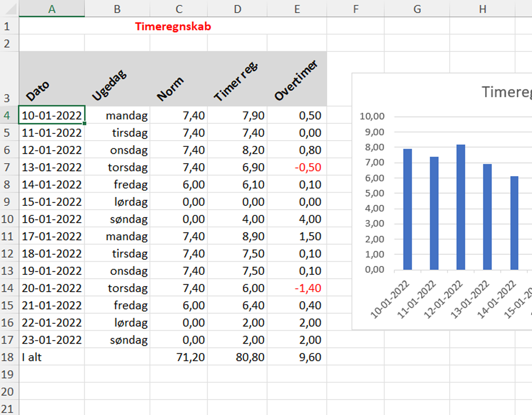This screenshot has width=532, height=415.
Task: Click the total overtime cell 9,60
Action: pos(297,357)
